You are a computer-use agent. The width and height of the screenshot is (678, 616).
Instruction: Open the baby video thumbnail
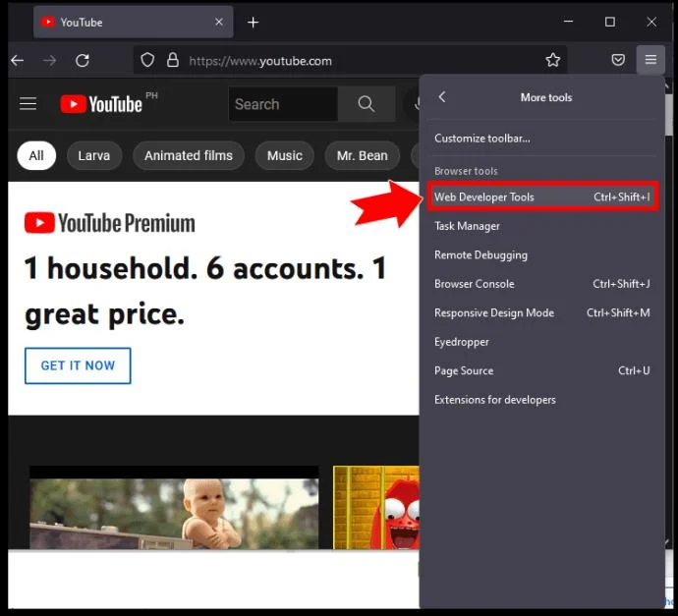point(174,508)
